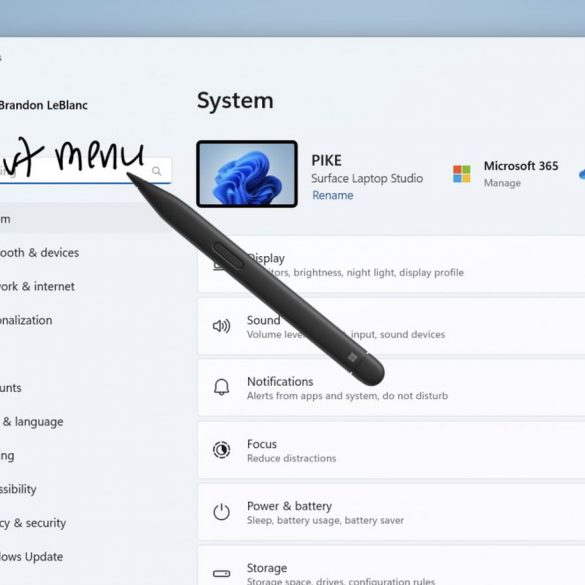Open the Notifications settings row
The width and height of the screenshot is (585, 585).
[391, 388]
